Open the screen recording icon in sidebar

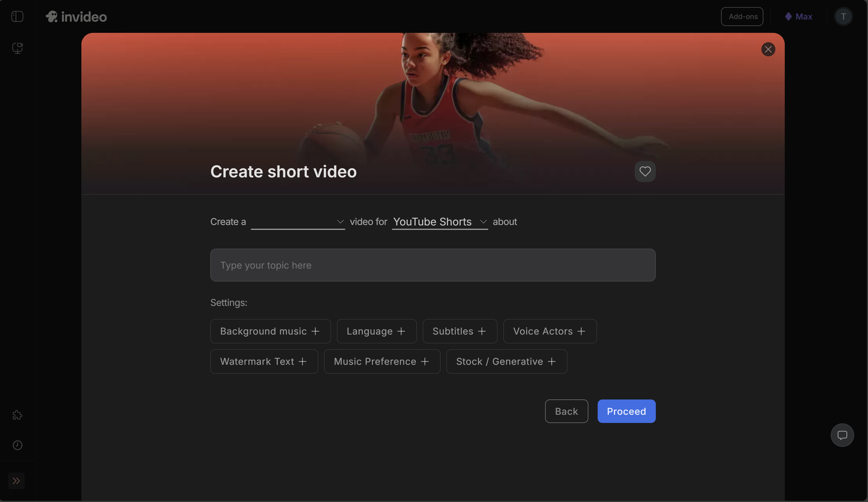17,48
